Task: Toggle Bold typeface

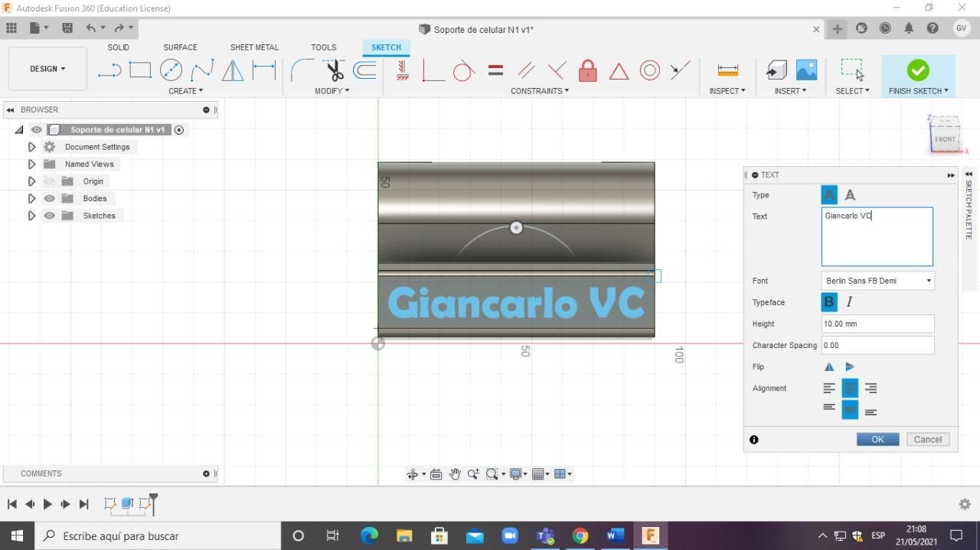Action: [829, 302]
